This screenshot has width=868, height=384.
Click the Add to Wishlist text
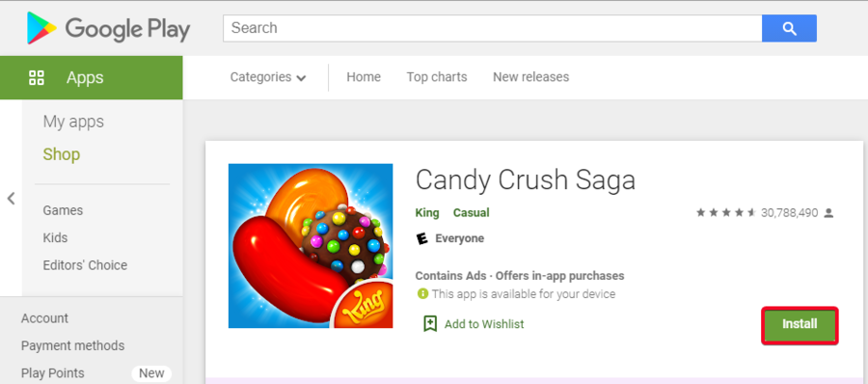point(484,324)
